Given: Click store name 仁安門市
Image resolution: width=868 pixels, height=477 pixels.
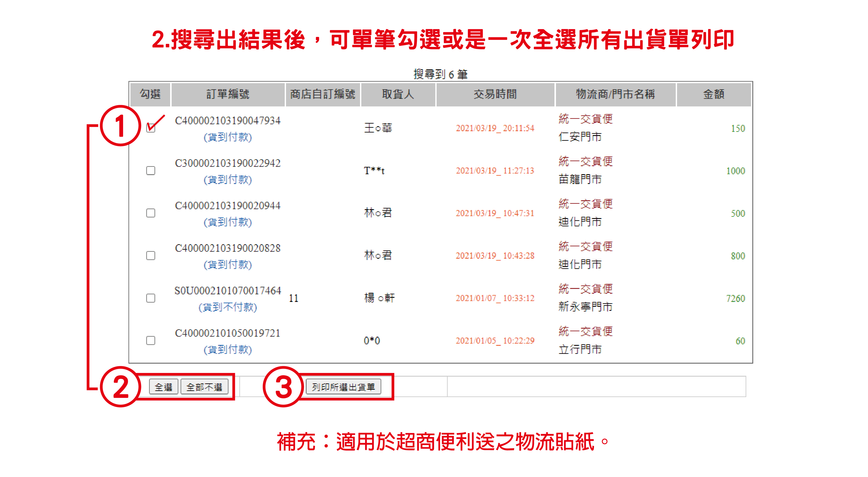Looking at the screenshot, I should tap(580, 137).
